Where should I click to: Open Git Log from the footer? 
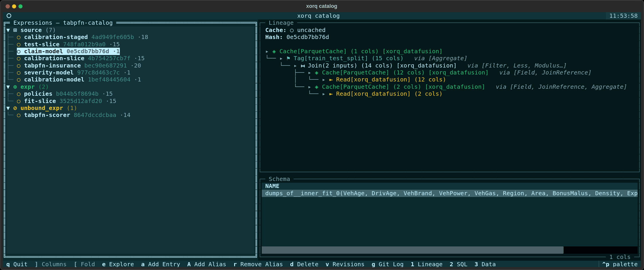click(x=388, y=264)
